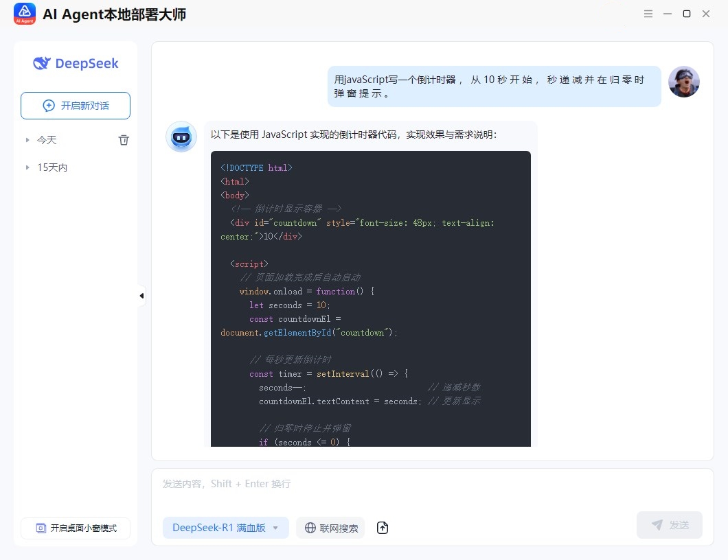Image resolution: width=728 pixels, height=560 pixels.
Task: Click the 'if (seconds <= 0)' code line
Action: coord(304,442)
